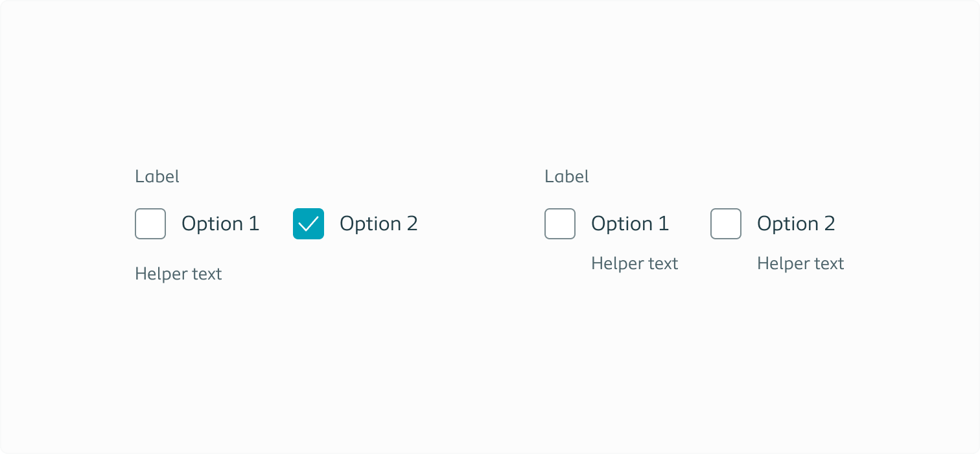
Task: Click the Option 1 label in right group
Action: click(630, 224)
